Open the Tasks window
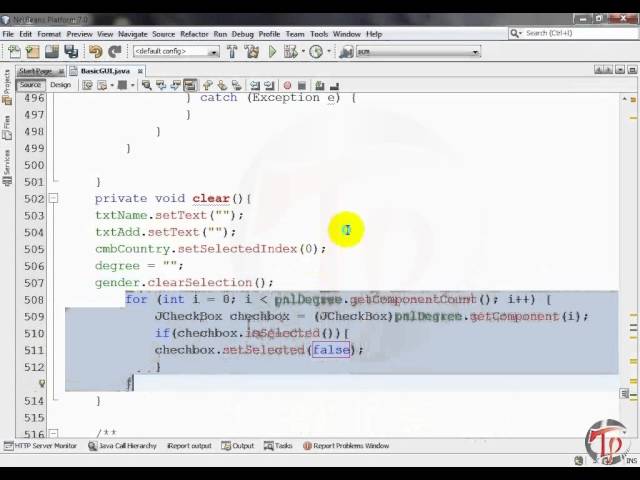The image size is (640, 480). coord(278,446)
